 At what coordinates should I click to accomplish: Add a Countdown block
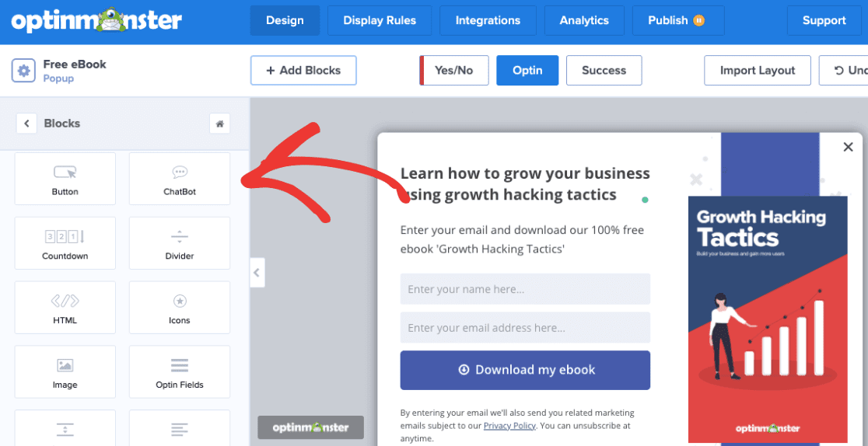point(65,243)
